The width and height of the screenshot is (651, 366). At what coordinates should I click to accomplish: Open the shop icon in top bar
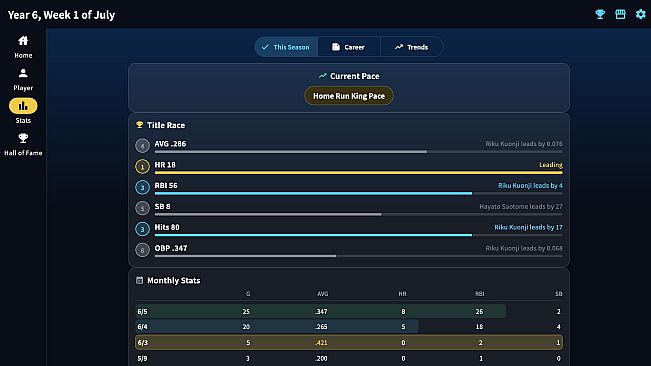tap(620, 14)
